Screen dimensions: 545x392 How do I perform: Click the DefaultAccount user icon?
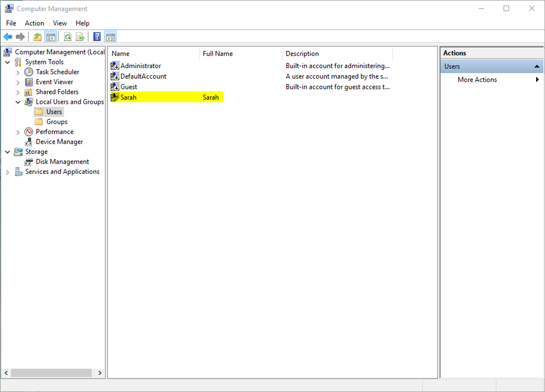coord(115,76)
